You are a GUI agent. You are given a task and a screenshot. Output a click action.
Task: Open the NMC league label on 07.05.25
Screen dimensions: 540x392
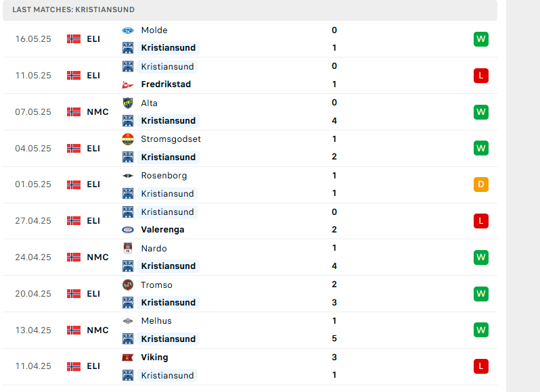coord(98,112)
